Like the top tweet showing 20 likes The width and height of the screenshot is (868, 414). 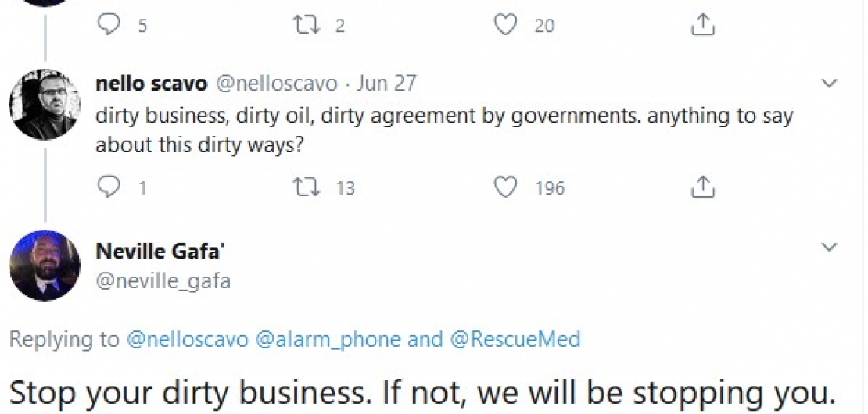pyautogui.click(x=505, y=24)
